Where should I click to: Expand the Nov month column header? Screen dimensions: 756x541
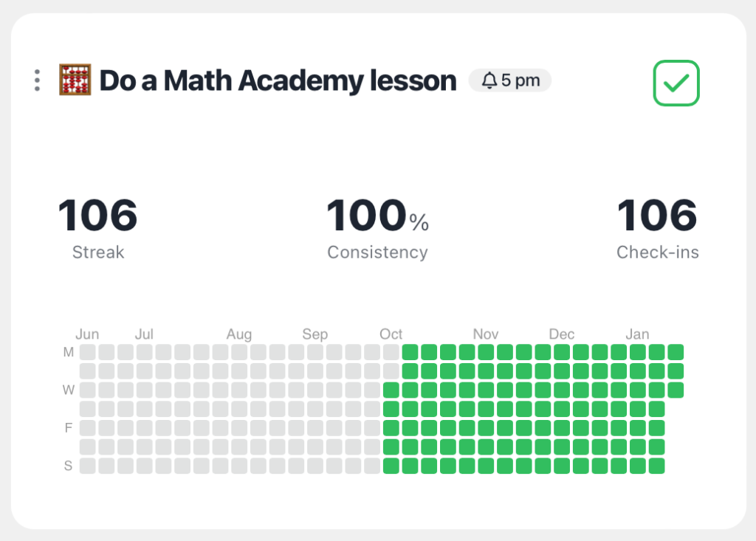point(485,334)
